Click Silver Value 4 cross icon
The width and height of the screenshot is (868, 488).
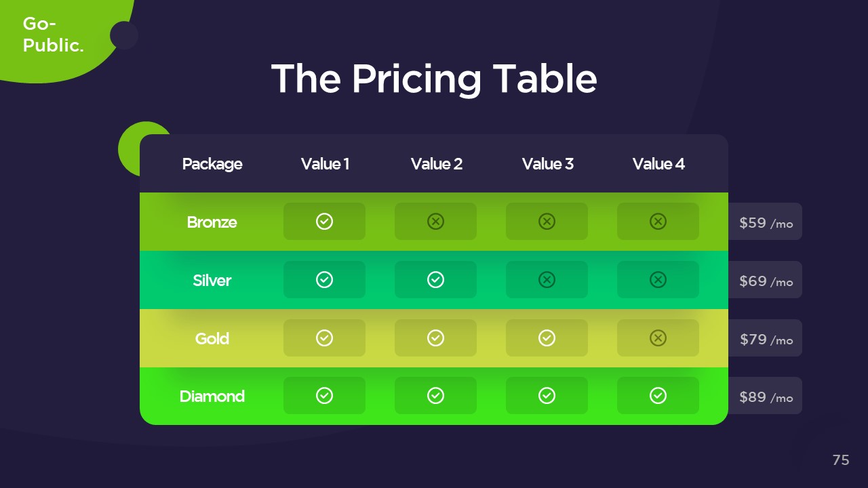tap(658, 280)
